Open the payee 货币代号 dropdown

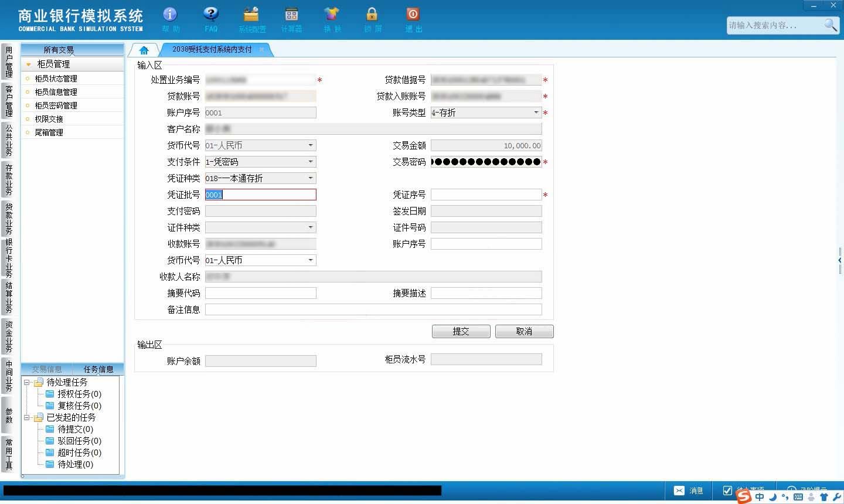(x=311, y=260)
